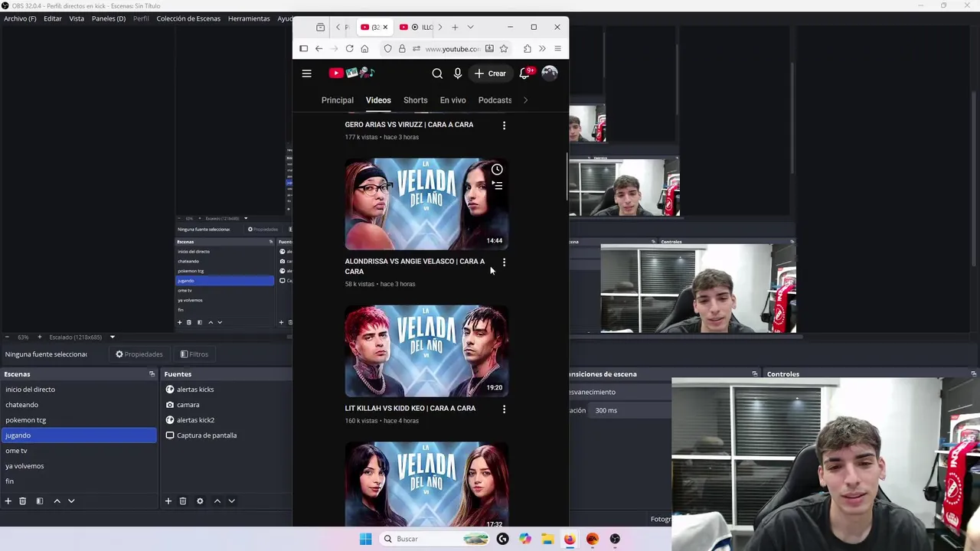Open Vista menu in OBS
This screenshot has width=980, height=551.
77,18
